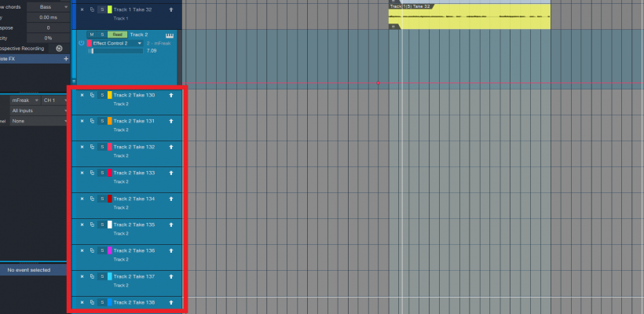
Task: Solo the Track 1 Take 32 layer
Action: (102, 9)
